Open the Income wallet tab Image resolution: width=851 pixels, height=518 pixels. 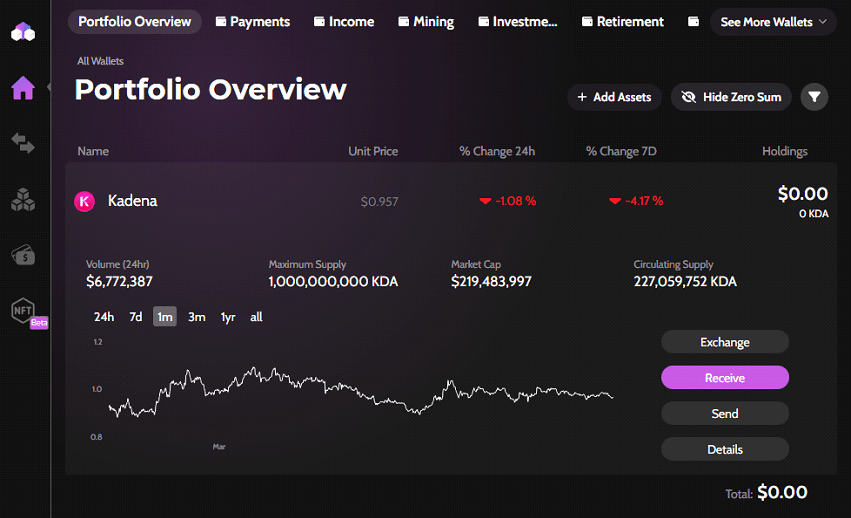coord(344,22)
